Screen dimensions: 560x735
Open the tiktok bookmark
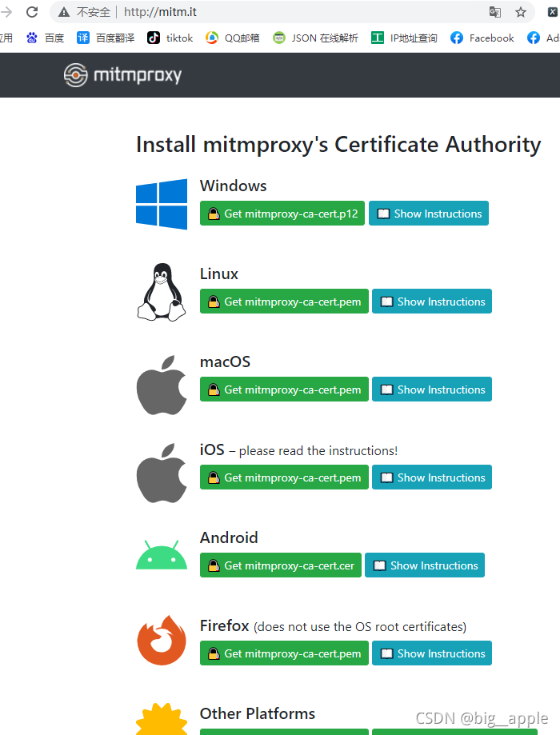[170, 38]
